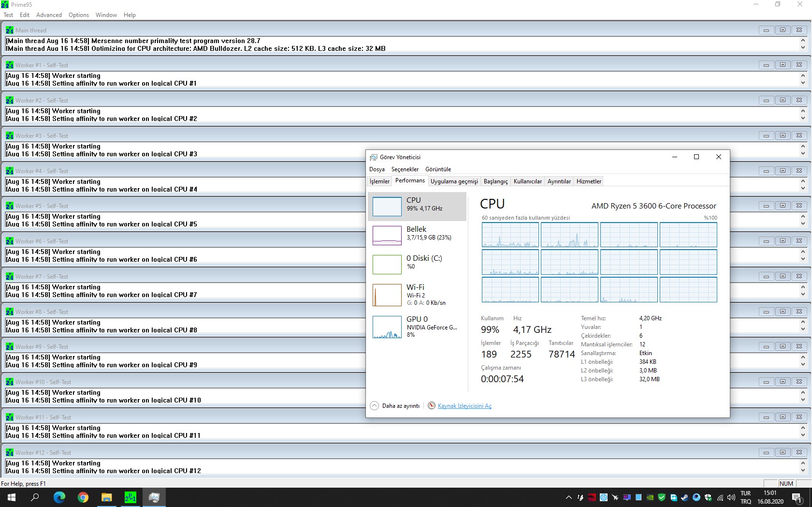Open the clock showing 15:01
The width and height of the screenshot is (812, 507).
770,497
